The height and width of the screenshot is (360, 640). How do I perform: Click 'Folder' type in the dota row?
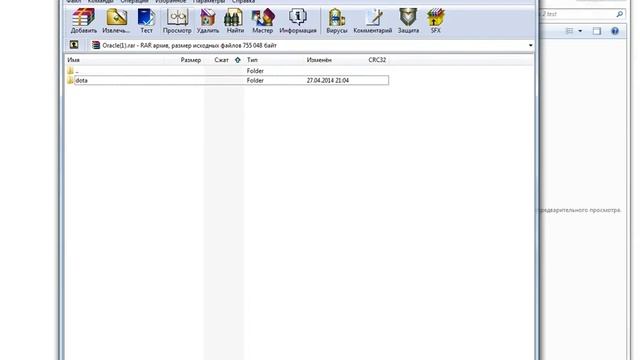point(255,80)
